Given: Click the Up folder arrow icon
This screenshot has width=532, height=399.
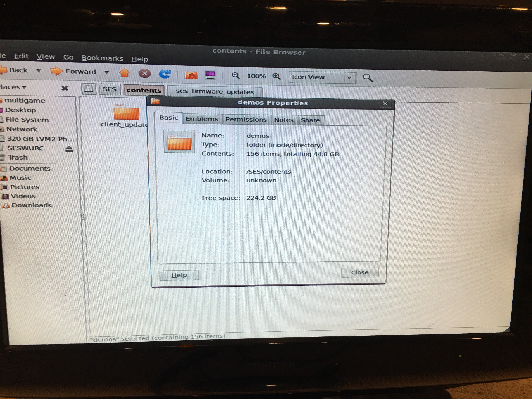Looking at the screenshot, I should pyautogui.click(x=125, y=73).
